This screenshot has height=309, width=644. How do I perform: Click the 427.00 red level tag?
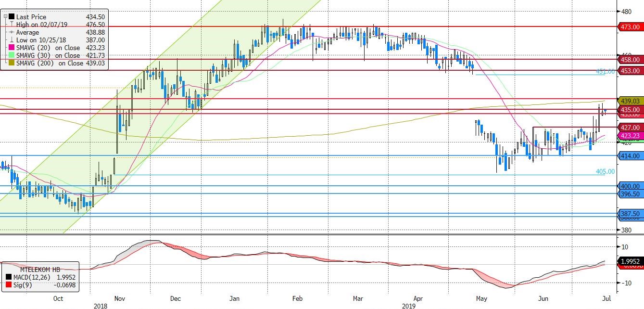click(631, 128)
